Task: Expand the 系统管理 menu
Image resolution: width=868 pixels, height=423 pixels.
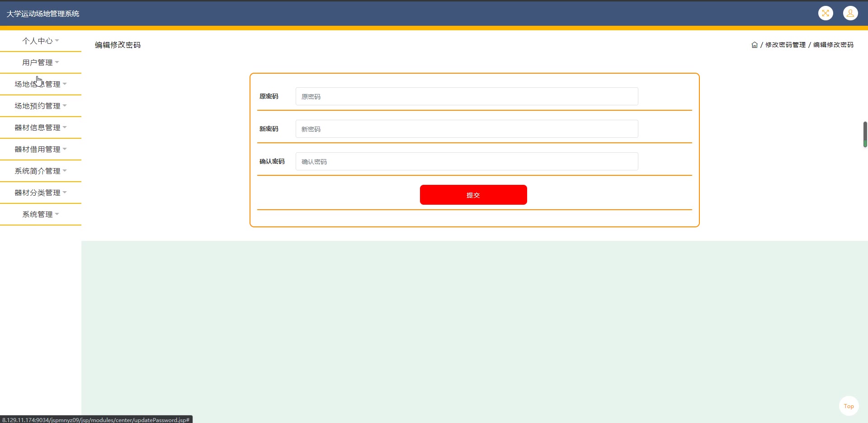Action: tap(41, 214)
